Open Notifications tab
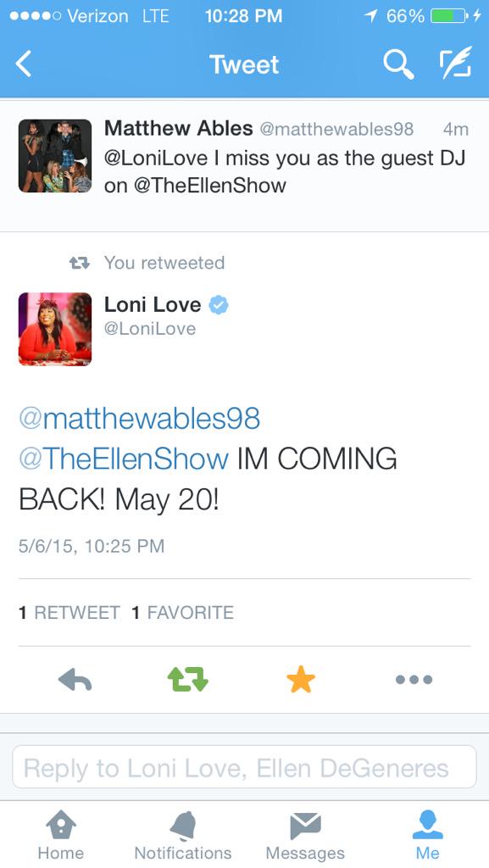Image resolution: width=489 pixels, height=868 pixels. pos(183,835)
